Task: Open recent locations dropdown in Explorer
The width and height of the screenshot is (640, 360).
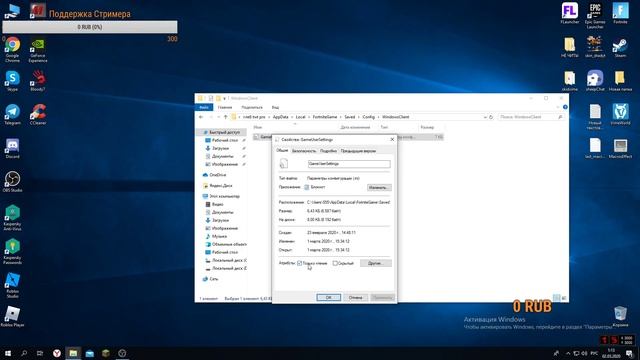Action: (218, 117)
